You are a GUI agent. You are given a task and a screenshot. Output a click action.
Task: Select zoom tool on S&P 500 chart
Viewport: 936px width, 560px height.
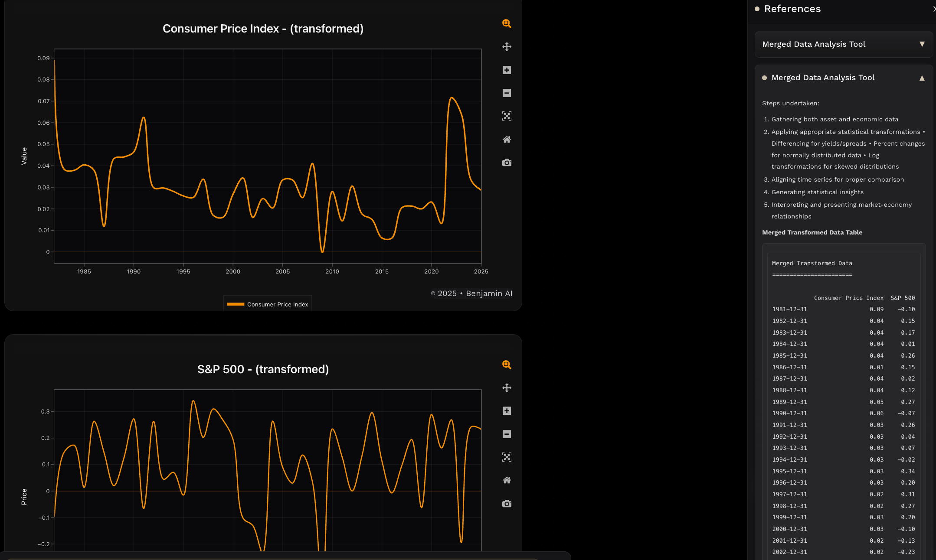(x=507, y=365)
